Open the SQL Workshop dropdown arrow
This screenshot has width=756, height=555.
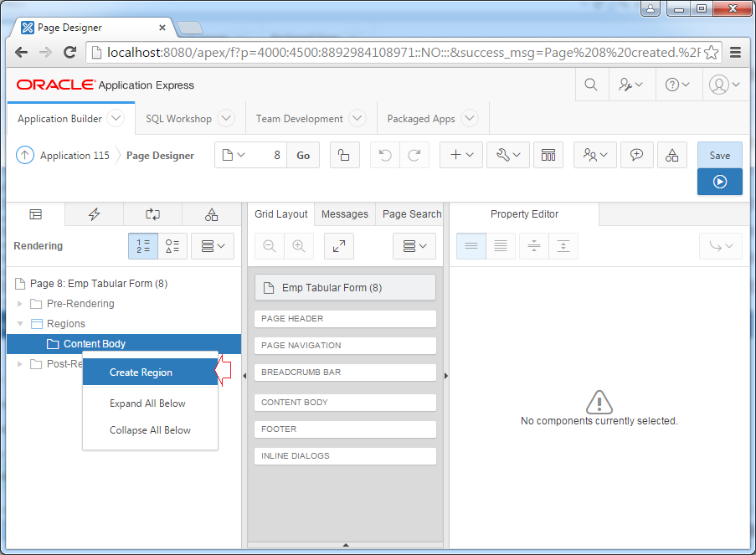click(x=226, y=118)
